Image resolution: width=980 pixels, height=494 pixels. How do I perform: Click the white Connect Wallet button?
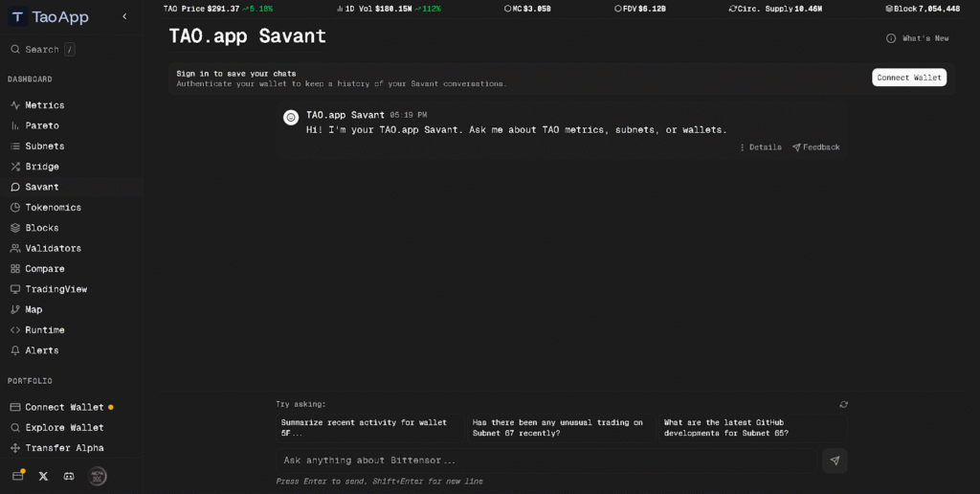pos(908,78)
